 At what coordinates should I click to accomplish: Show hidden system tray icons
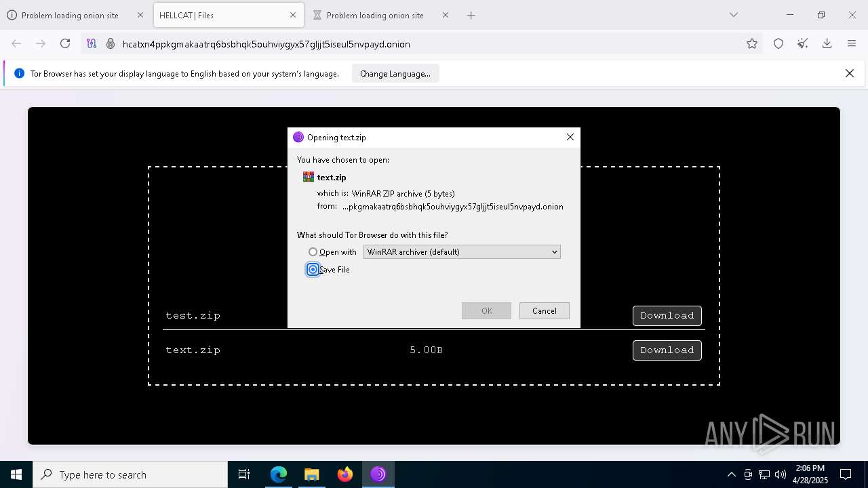coord(731,474)
